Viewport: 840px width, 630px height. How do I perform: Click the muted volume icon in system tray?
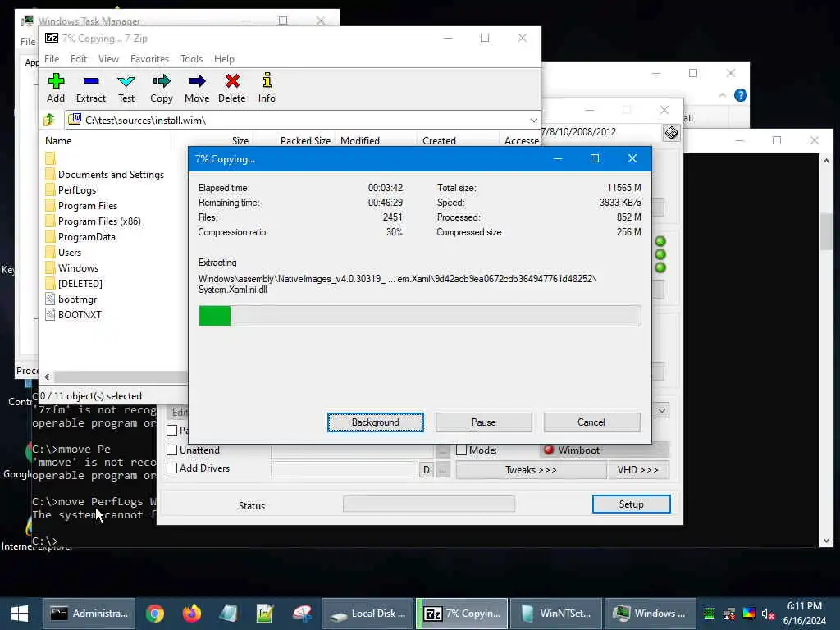768,614
